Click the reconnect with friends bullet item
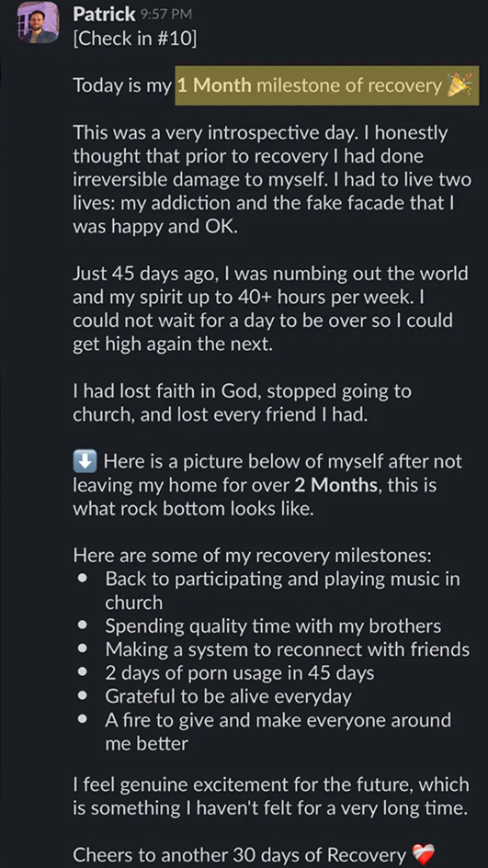The width and height of the screenshot is (488, 868). [x=288, y=649]
